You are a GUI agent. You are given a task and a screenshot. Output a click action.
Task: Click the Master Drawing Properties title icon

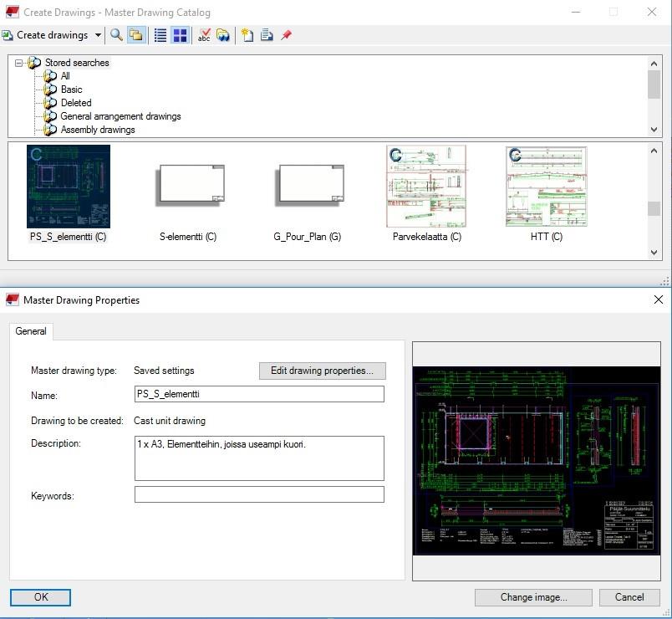pos(13,299)
